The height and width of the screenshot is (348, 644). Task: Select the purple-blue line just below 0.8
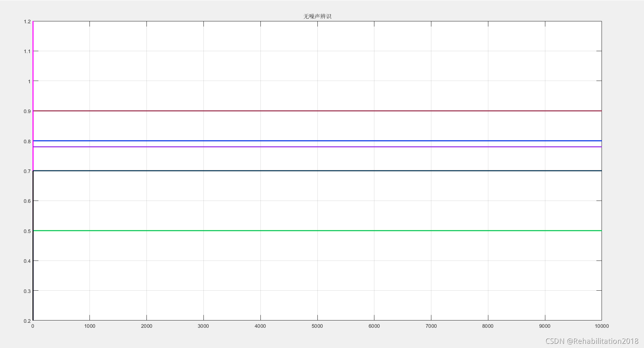pyautogui.click(x=317, y=147)
